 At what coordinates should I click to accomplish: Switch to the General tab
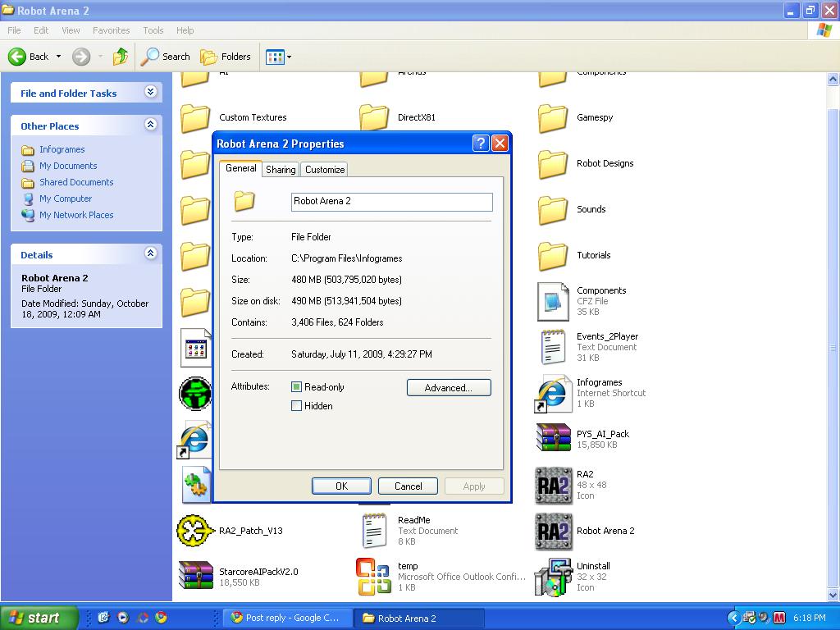point(240,168)
